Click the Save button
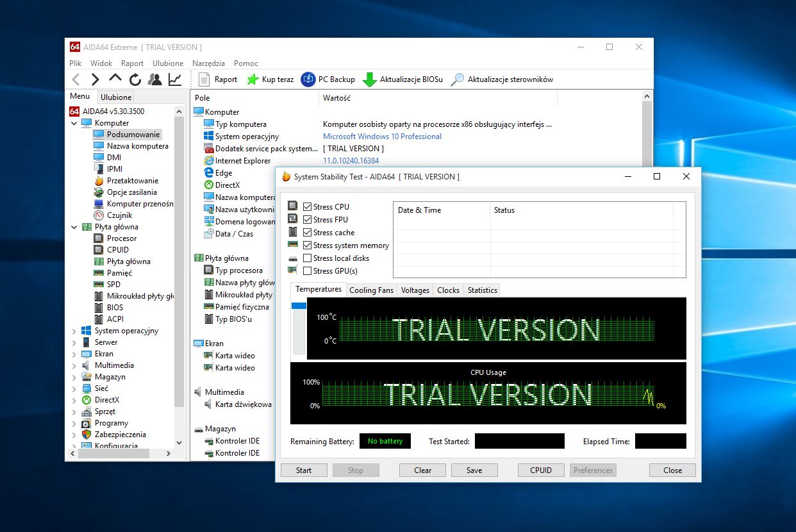The image size is (796, 532). tap(474, 470)
